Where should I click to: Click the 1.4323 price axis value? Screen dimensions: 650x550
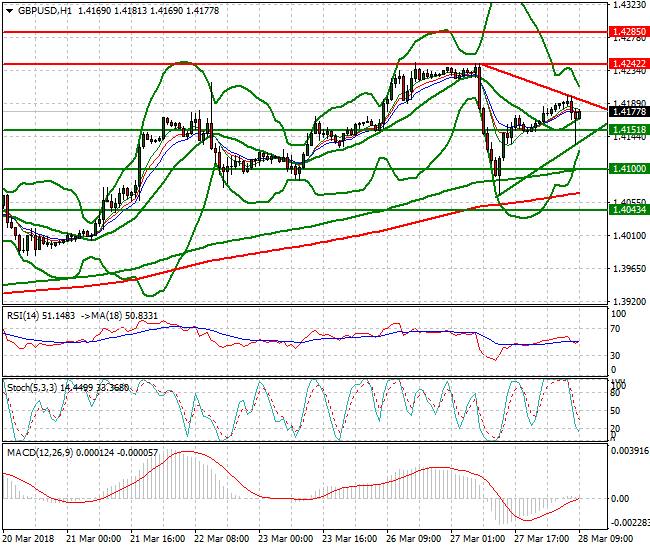pos(627,5)
